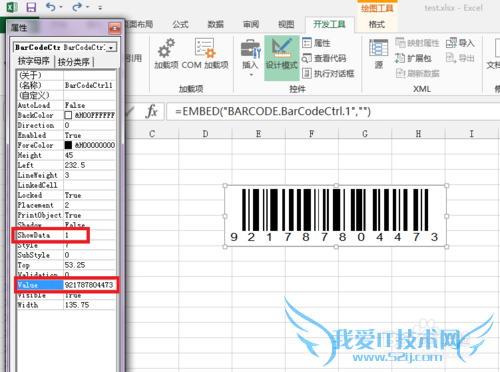The image size is (500, 372).
Task: Select the ShowData property row
Action: pyautogui.click(x=66, y=235)
